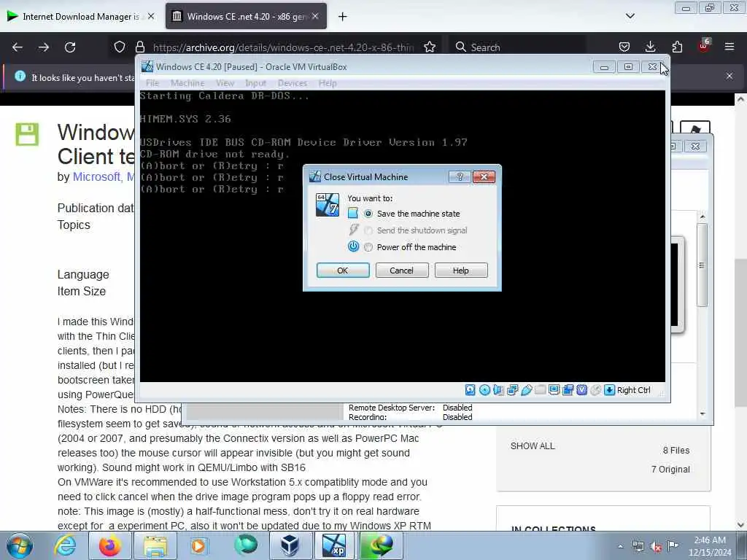The image size is (747, 560).
Task: Confirm Close Virtual Machine with OK
Action: (x=343, y=271)
